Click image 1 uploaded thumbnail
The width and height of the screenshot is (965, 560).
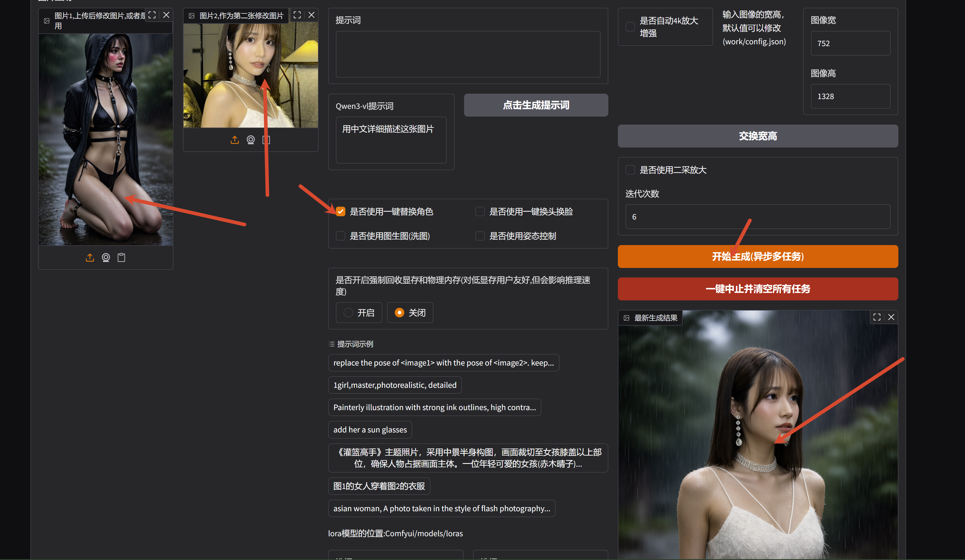106,140
